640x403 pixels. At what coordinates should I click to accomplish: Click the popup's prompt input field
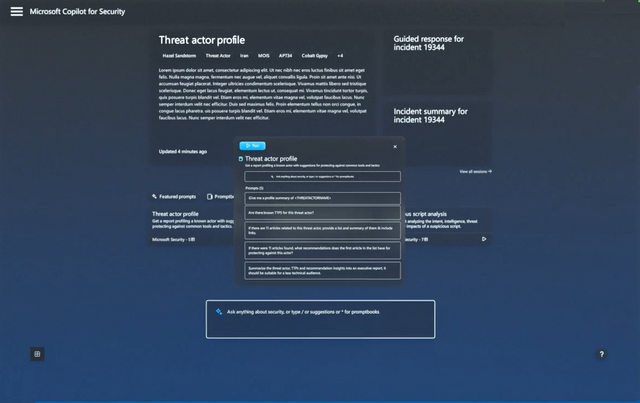click(321, 175)
